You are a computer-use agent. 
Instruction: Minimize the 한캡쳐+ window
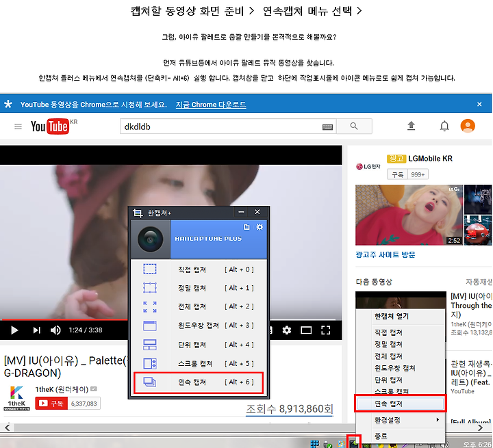point(241,212)
